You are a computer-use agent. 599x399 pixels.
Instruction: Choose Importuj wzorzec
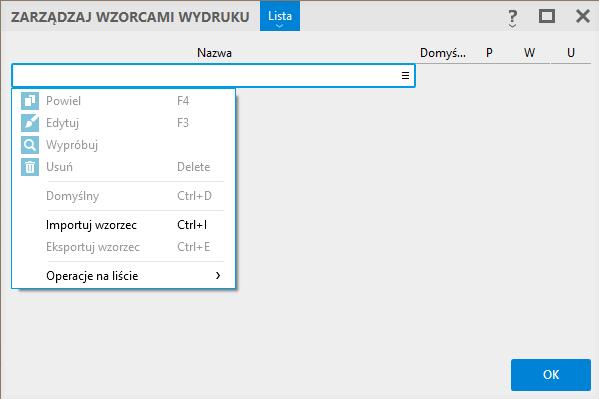pyautogui.click(x=124, y=225)
